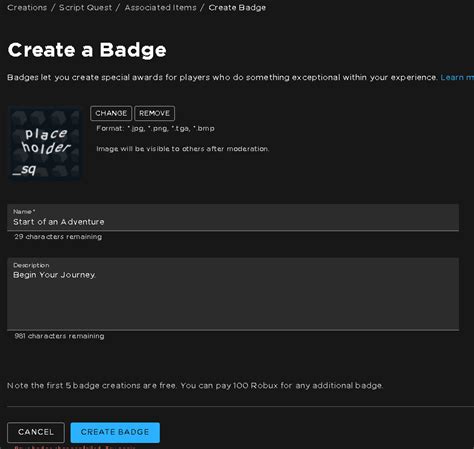474x449 pixels.
Task: Click the moderation notice text
Action: 183,149
